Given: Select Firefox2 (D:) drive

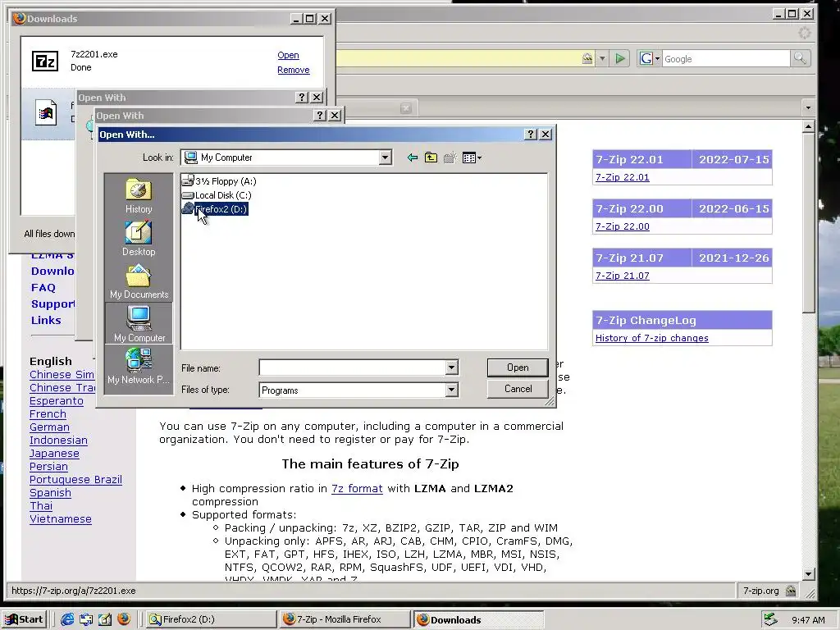Looking at the screenshot, I should [x=214, y=209].
